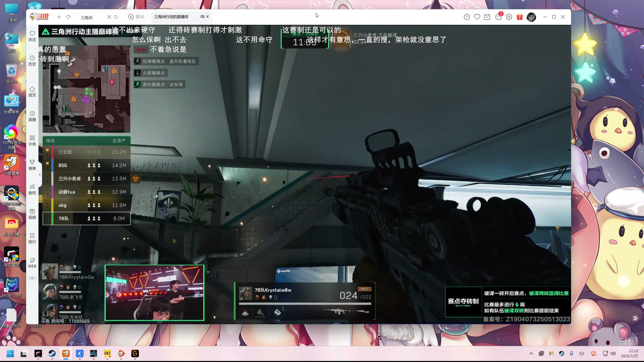Open WEB in the sidebar
The image size is (644, 362).
[x=32, y=263]
